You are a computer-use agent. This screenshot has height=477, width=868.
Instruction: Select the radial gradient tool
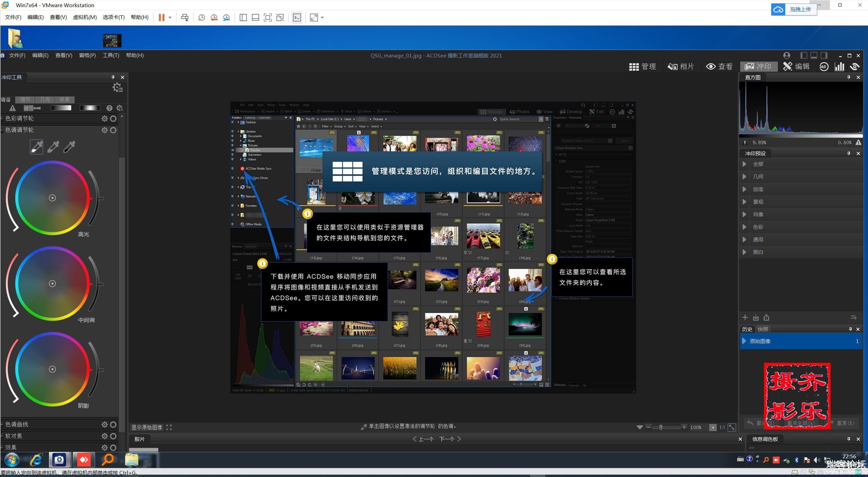pyautogui.click(x=90, y=108)
